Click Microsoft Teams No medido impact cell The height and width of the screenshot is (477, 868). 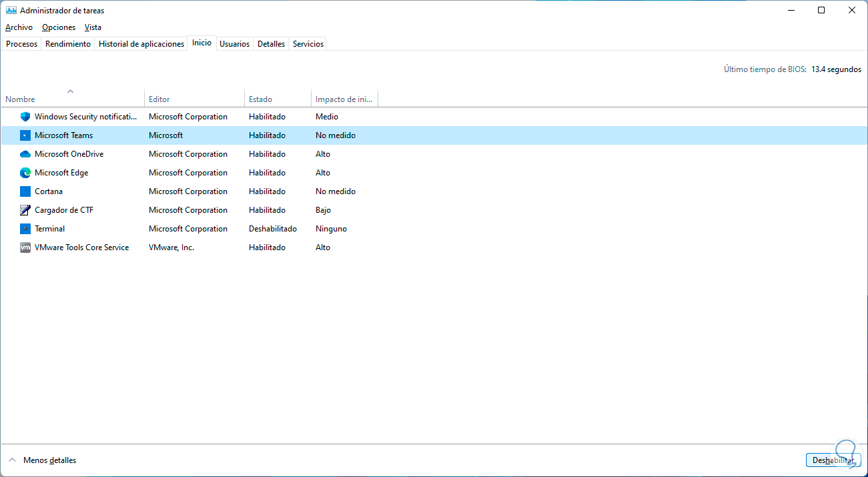[336, 135]
